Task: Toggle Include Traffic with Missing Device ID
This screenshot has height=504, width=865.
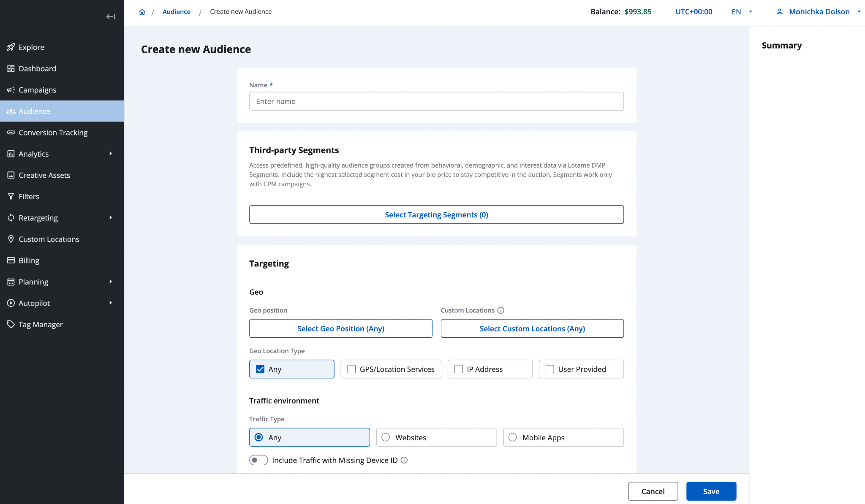Action: [x=258, y=460]
